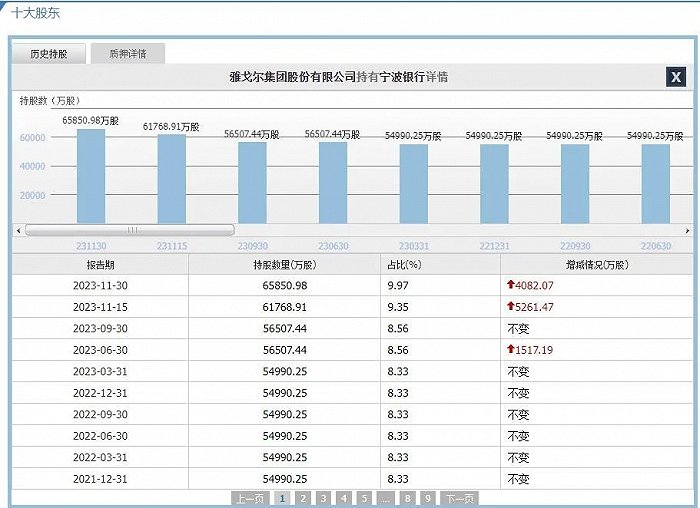
Task: Switch to the 历史持股 tab
Action: pyautogui.click(x=49, y=54)
